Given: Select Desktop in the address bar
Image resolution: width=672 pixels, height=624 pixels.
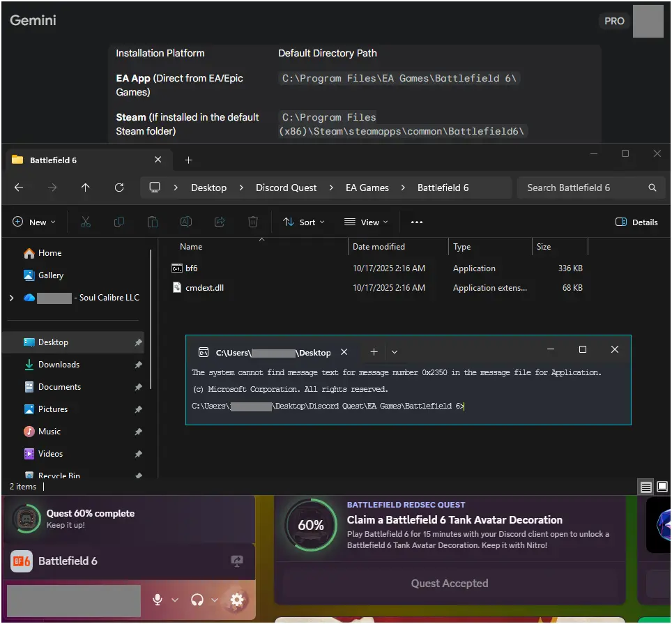Looking at the screenshot, I should click(208, 188).
